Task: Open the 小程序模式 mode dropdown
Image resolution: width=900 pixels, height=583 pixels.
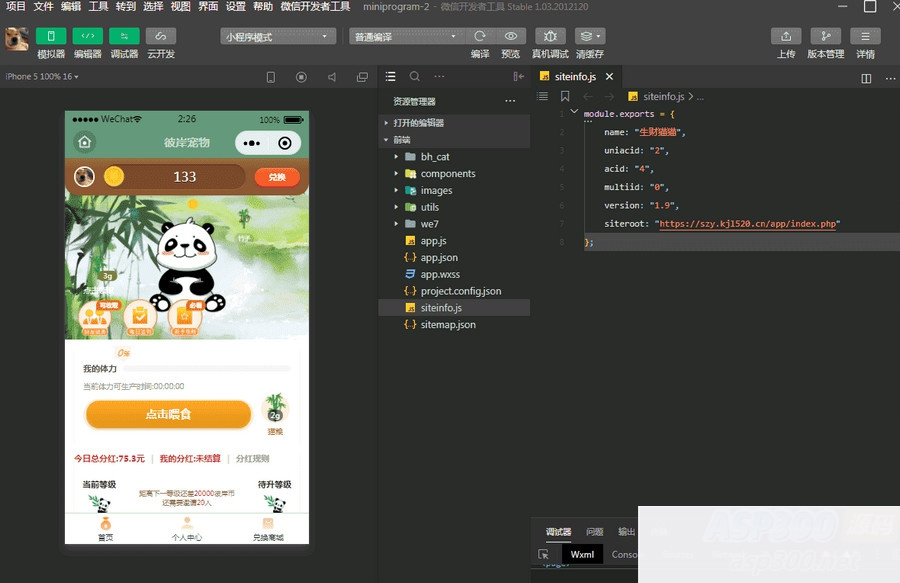Action: 280,35
